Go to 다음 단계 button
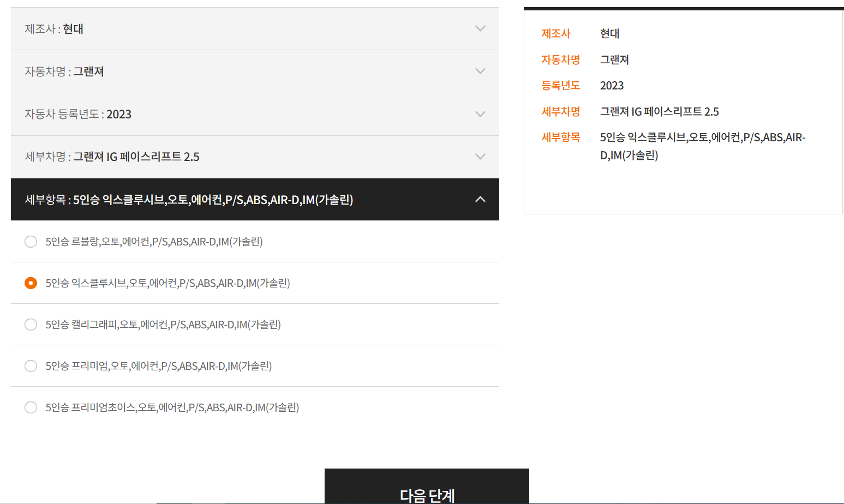This screenshot has width=844, height=504. (x=427, y=486)
